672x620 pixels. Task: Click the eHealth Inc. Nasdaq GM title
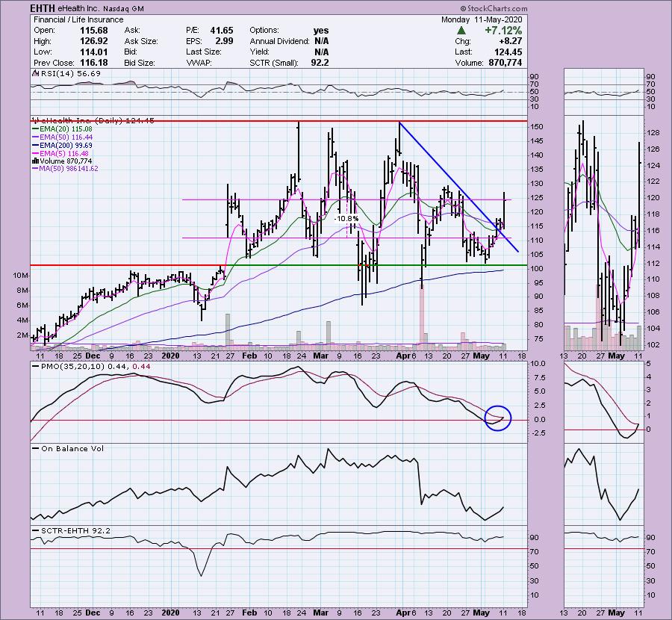[x=101, y=8]
